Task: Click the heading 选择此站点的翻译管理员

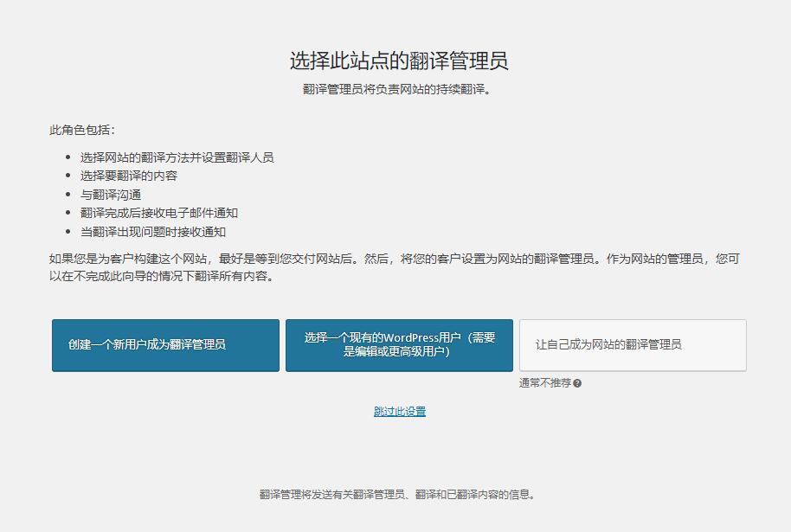Action: (x=398, y=61)
